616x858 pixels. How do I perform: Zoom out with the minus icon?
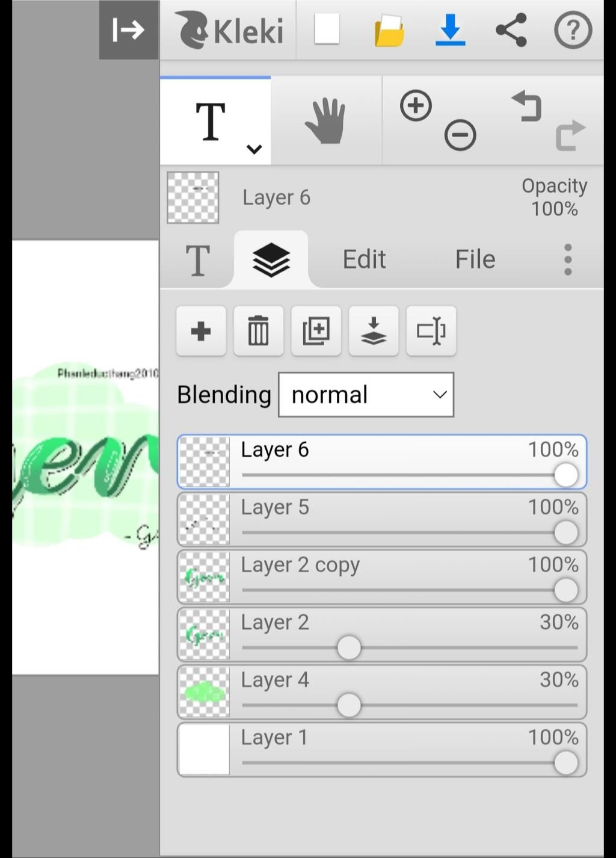coord(460,135)
